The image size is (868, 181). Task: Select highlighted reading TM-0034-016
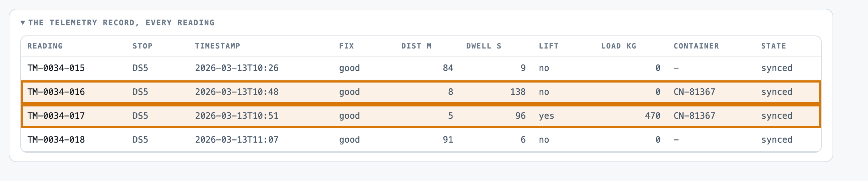point(421,92)
